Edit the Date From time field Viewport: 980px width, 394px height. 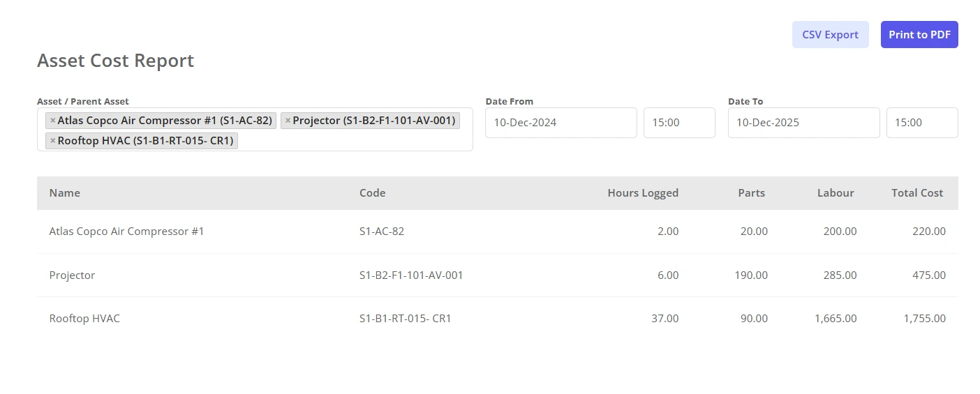click(679, 123)
